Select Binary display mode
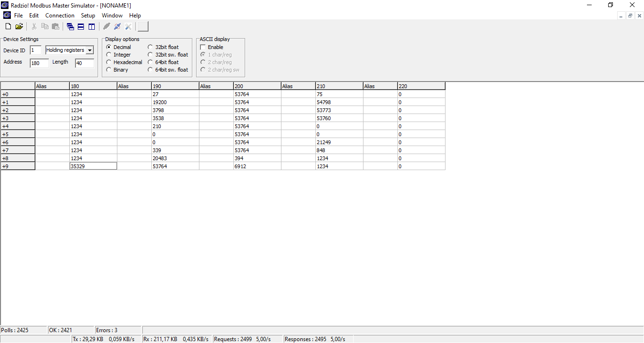Image resolution: width=644 pixels, height=343 pixels. tap(109, 69)
